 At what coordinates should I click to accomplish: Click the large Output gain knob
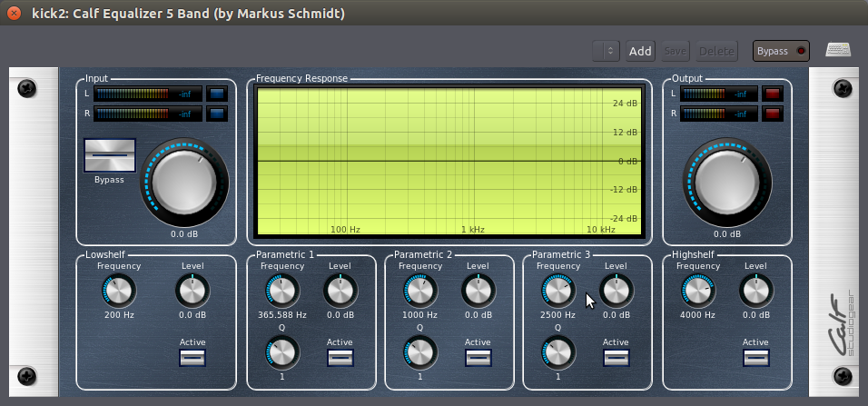tap(727, 183)
